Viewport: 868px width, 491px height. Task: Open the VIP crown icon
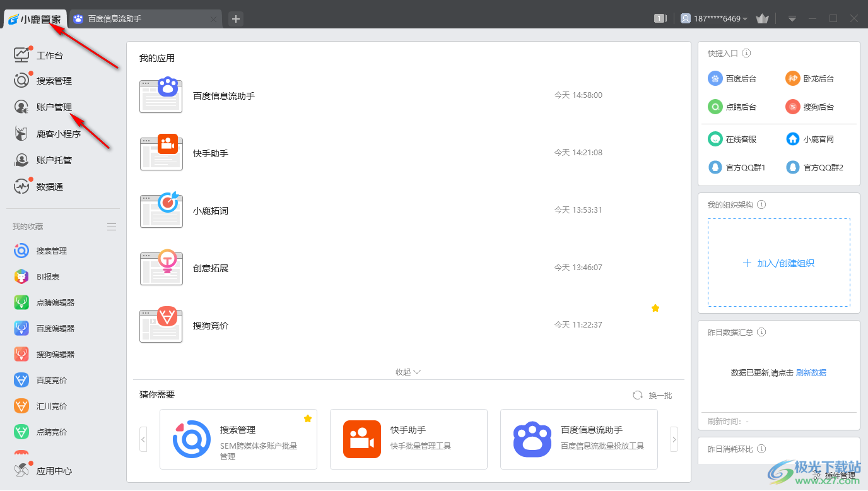pyautogui.click(x=762, y=19)
